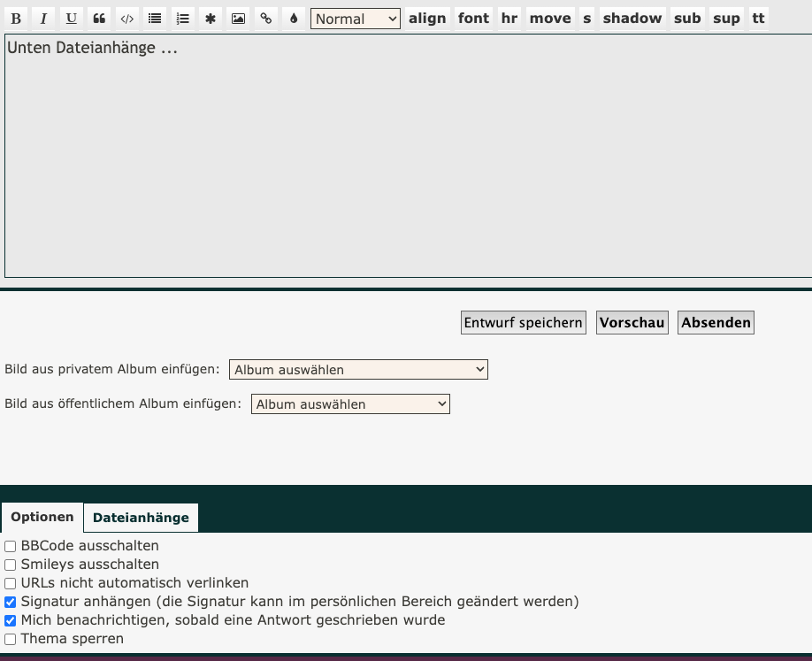The image size is (812, 661).
Task: Click the underline formatting icon
Action: (72, 19)
